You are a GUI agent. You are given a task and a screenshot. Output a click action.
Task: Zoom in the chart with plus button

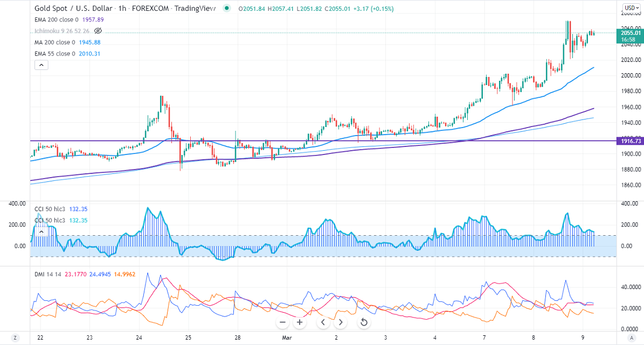300,322
